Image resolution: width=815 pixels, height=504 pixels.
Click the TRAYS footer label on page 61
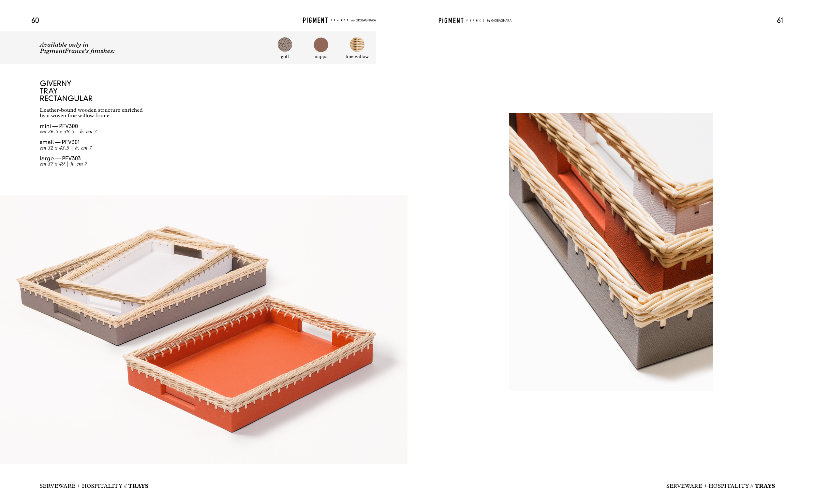(x=765, y=486)
